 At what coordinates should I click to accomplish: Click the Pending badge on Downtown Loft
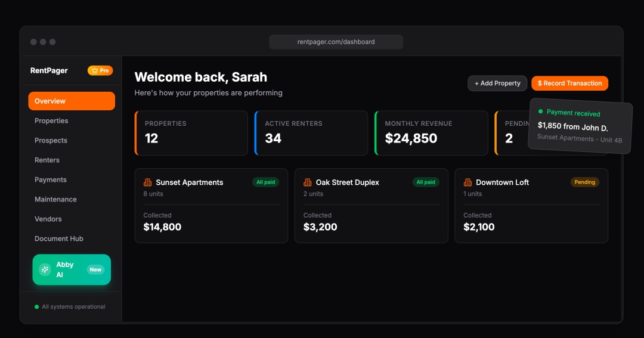click(x=584, y=182)
